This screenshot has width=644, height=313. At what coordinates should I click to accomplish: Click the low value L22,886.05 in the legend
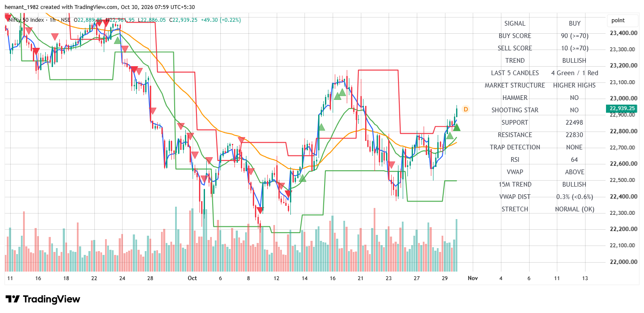[152, 20]
